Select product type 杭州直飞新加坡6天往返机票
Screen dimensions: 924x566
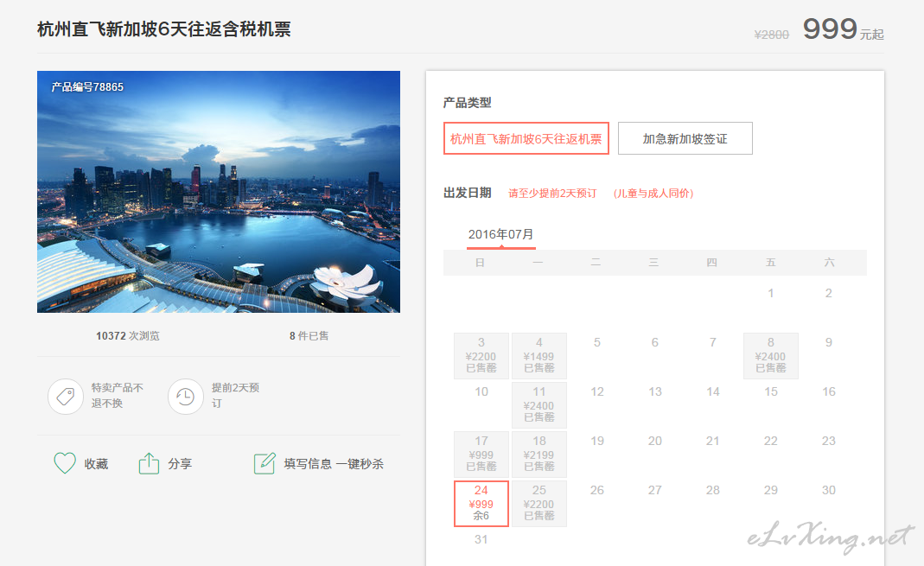526,138
